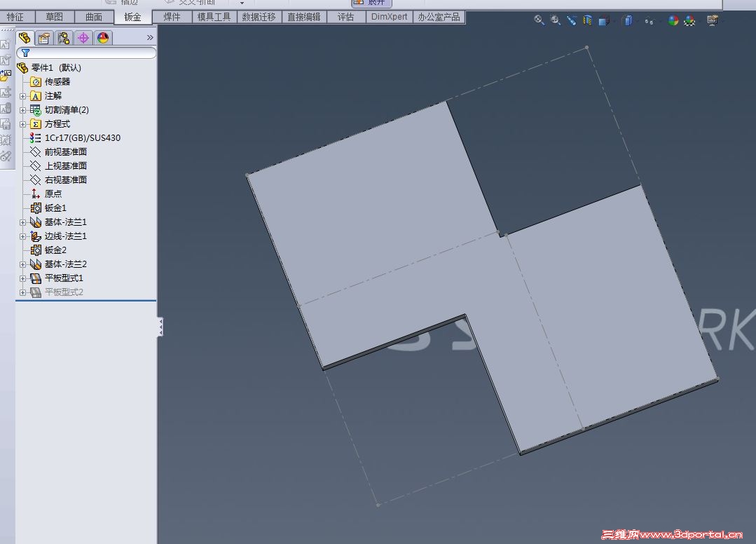The image size is (756, 544).
Task: Select the material 1Cr17(GB)/SUS430
Action: pos(83,138)
